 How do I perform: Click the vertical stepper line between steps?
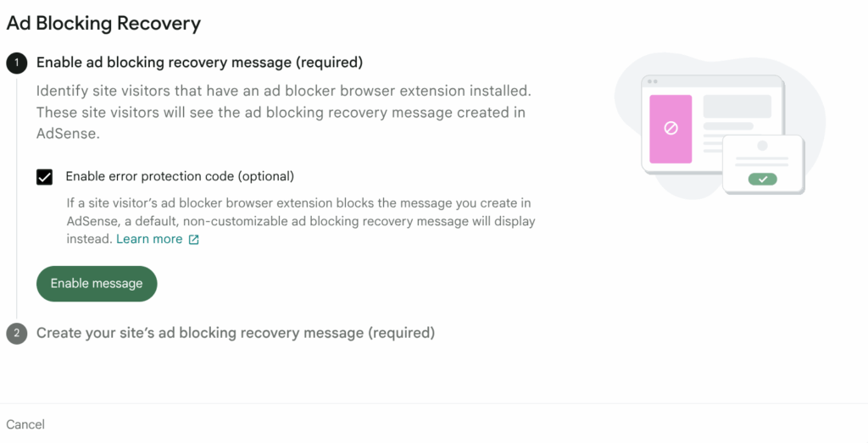(17, 195)
